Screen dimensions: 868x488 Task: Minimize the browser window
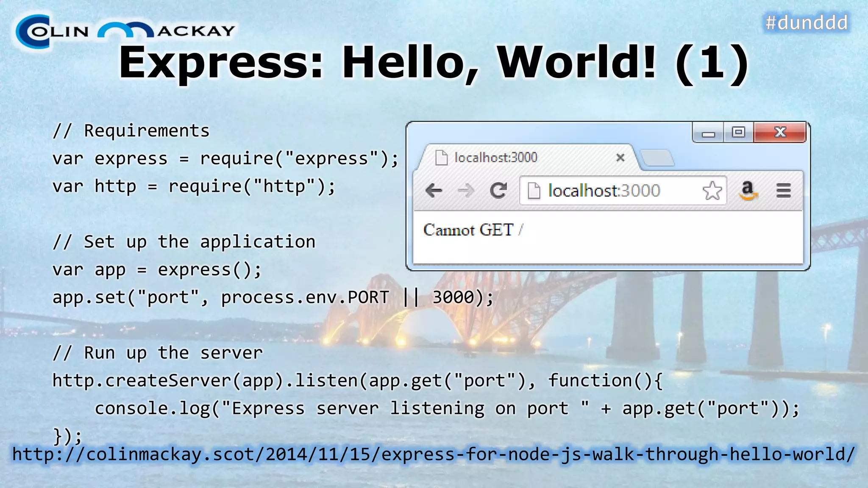point(708,133)
